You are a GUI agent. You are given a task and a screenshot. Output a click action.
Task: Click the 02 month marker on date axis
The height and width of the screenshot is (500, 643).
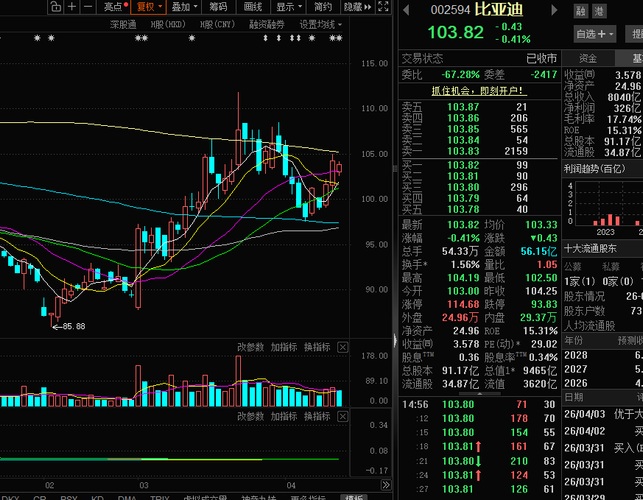pyautogui.click(x=50, y=486)
